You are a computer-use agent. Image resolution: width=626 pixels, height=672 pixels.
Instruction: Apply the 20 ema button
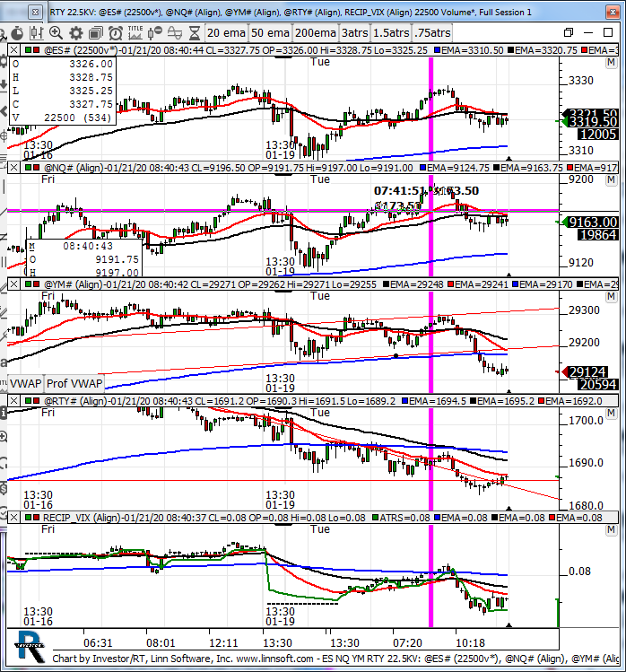(x=226, y=33)
